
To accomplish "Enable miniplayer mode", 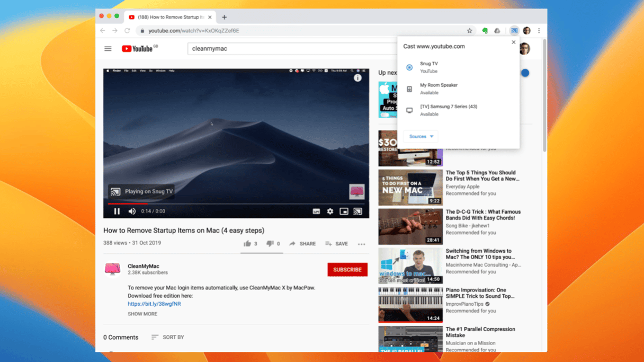I will coord(344,211).
